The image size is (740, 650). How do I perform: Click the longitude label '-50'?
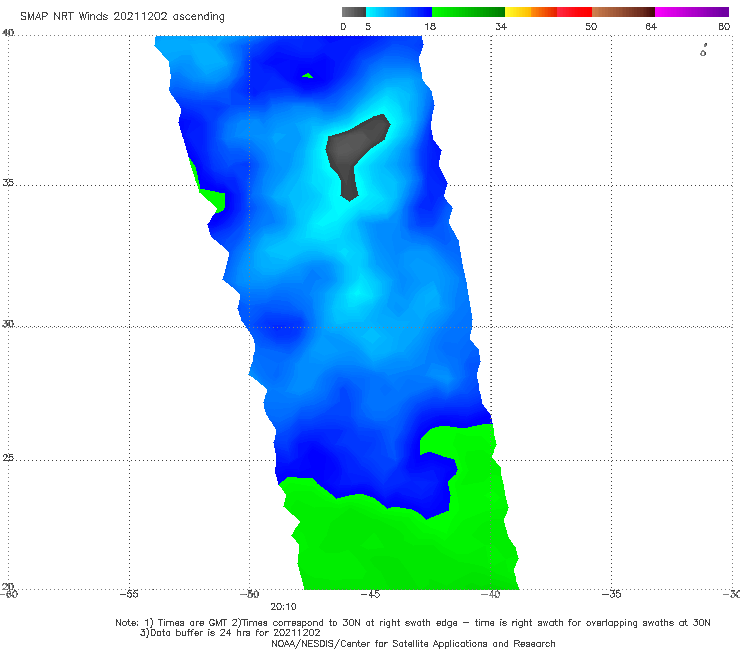[250, 594]
